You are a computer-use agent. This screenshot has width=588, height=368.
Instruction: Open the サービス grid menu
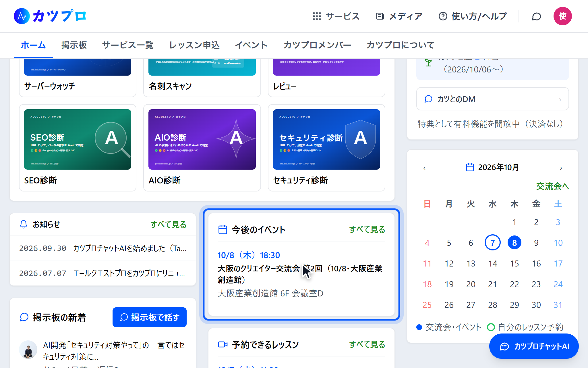[x=336, y=16]
